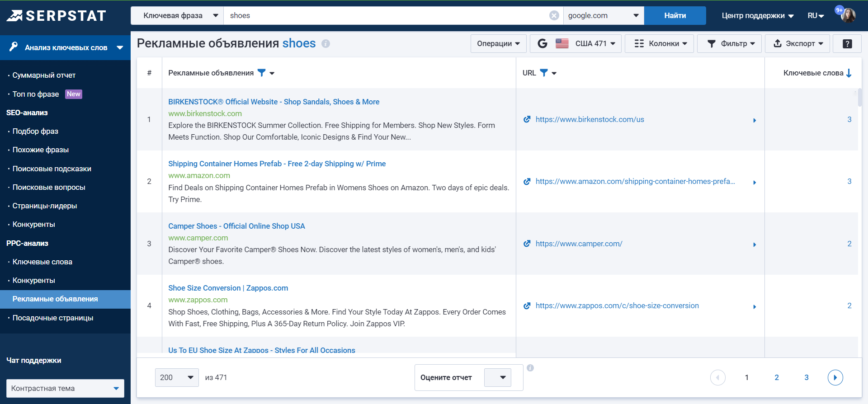This screenshot has width=868, height=404.
Task: Open the Экспорт dropdown
Action: [797, 43]
